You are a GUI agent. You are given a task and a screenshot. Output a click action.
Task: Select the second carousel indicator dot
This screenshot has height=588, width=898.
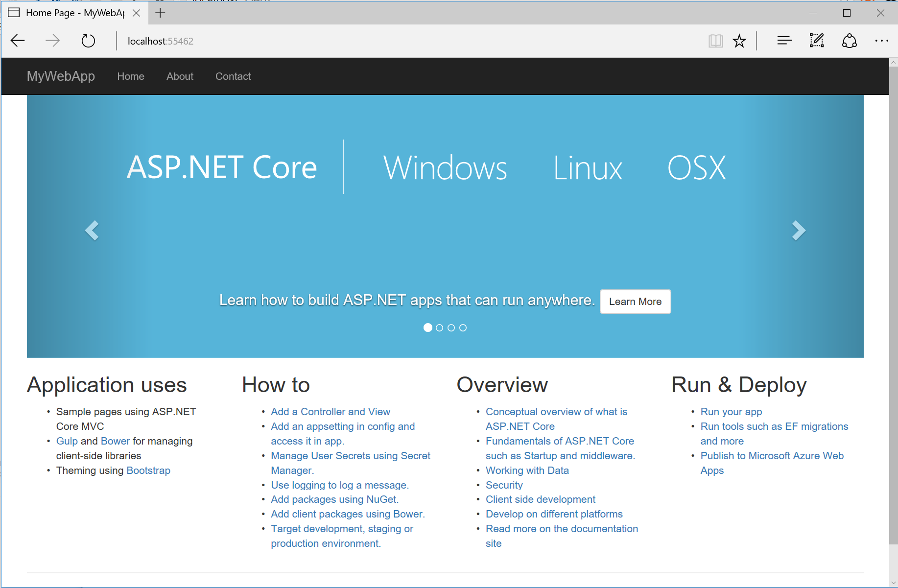pos(439,328)
